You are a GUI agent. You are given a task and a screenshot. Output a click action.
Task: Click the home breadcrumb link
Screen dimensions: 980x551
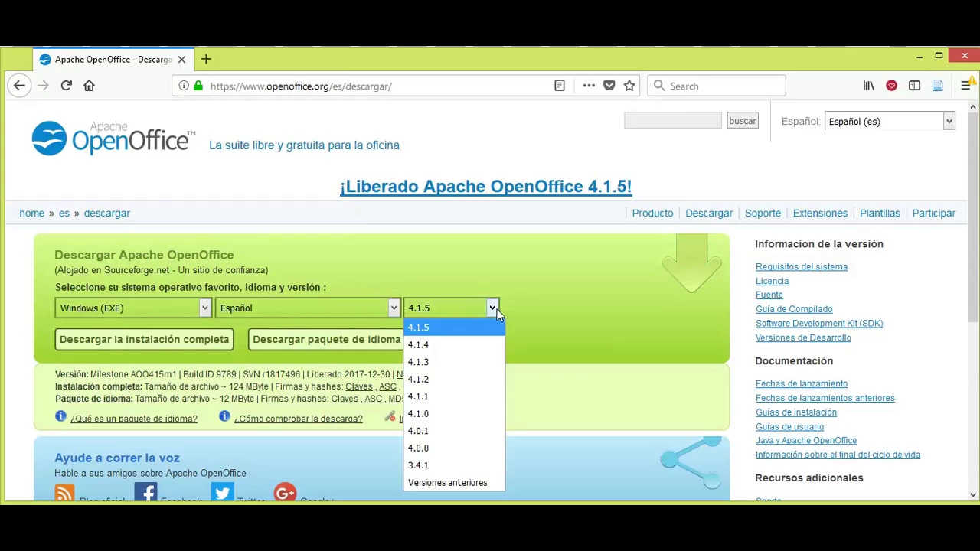click(32, 213)
